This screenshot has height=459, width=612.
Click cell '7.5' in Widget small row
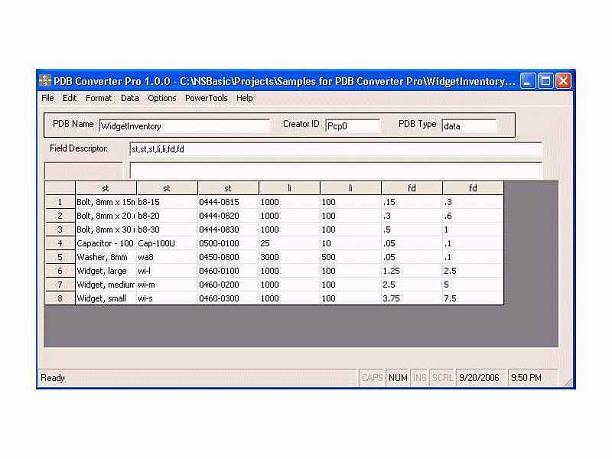click(x=473, y=299)
